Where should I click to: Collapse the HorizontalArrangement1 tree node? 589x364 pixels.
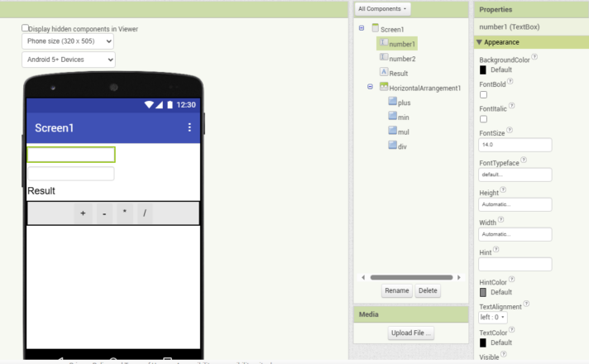[x=370, y=87]
